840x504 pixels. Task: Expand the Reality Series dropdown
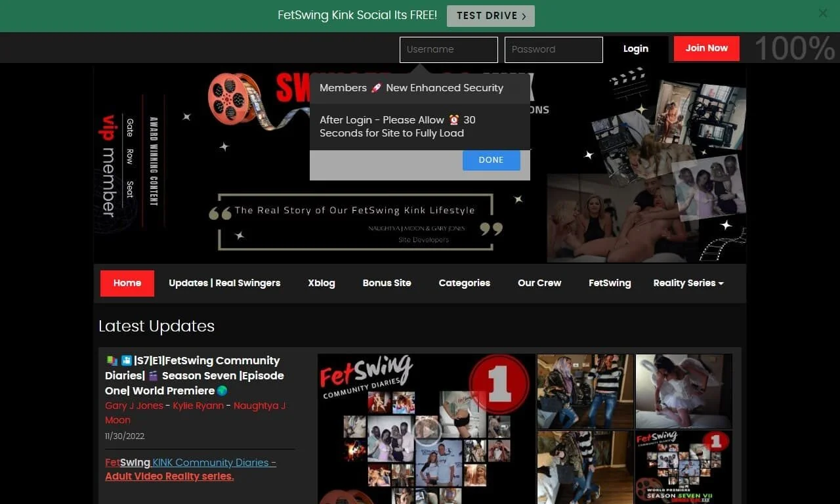[688, 283]
